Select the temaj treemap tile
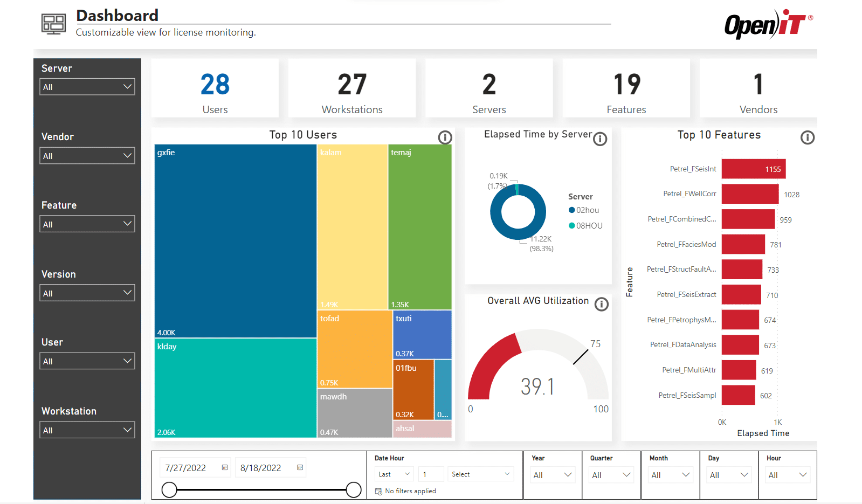The image size is (862, 504). tap(420, 227)
